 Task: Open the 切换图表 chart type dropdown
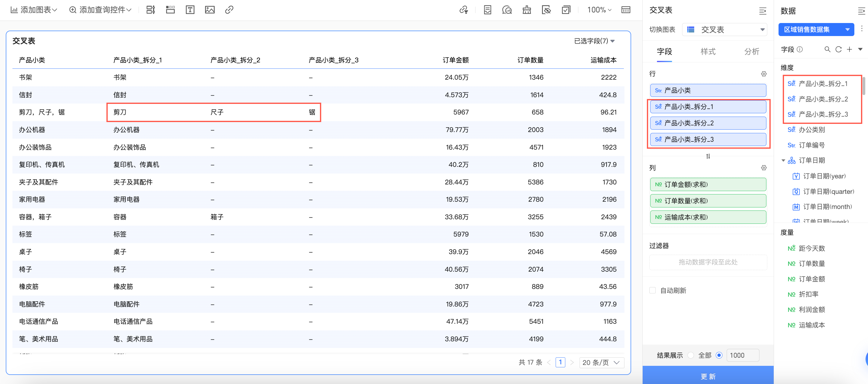pos(725,30)
